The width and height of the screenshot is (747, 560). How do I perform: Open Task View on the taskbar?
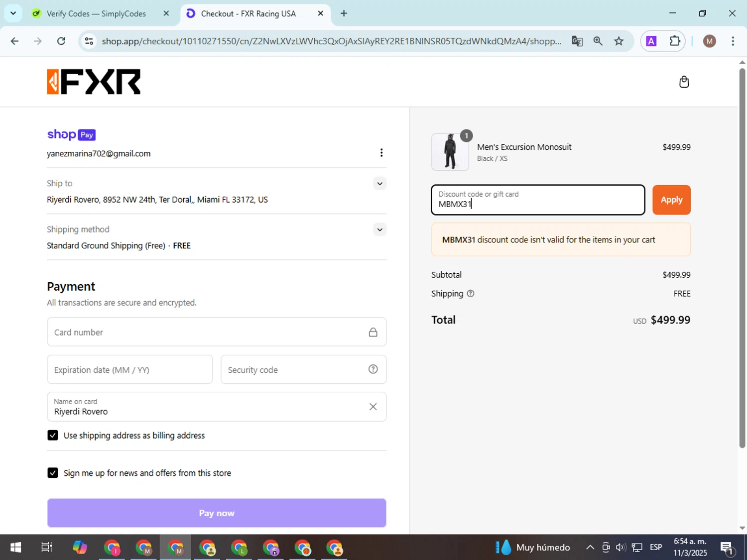(x=47, y=548)
